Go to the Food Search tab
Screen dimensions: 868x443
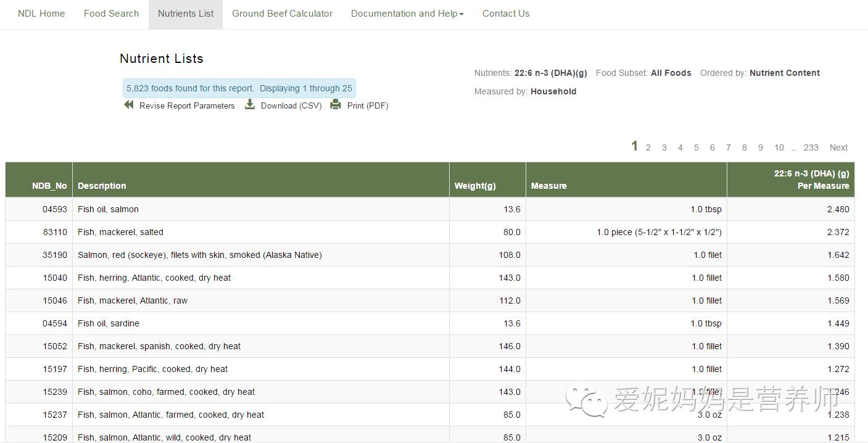point(112,14)
